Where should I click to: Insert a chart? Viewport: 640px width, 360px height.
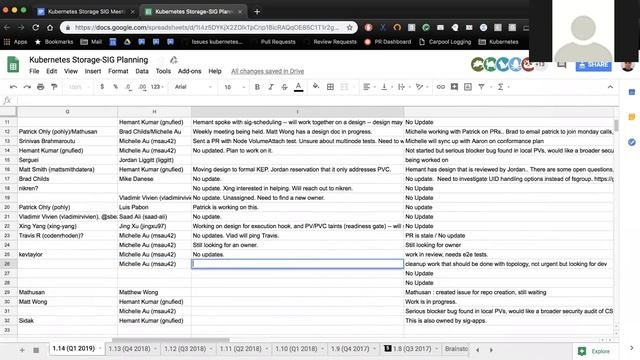[468, 87]
